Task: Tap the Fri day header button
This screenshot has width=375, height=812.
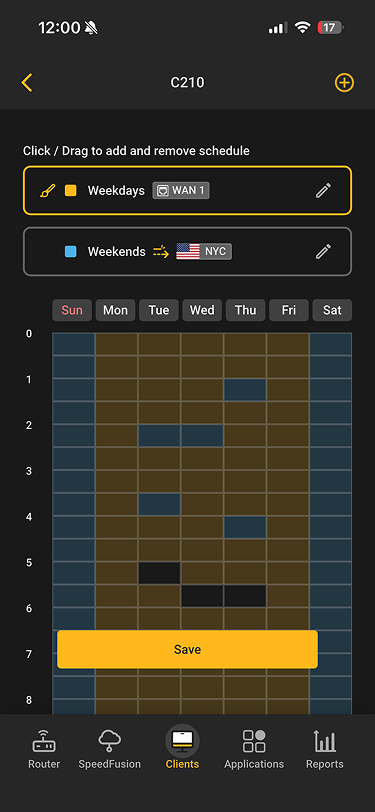Action: coord(289,310)
